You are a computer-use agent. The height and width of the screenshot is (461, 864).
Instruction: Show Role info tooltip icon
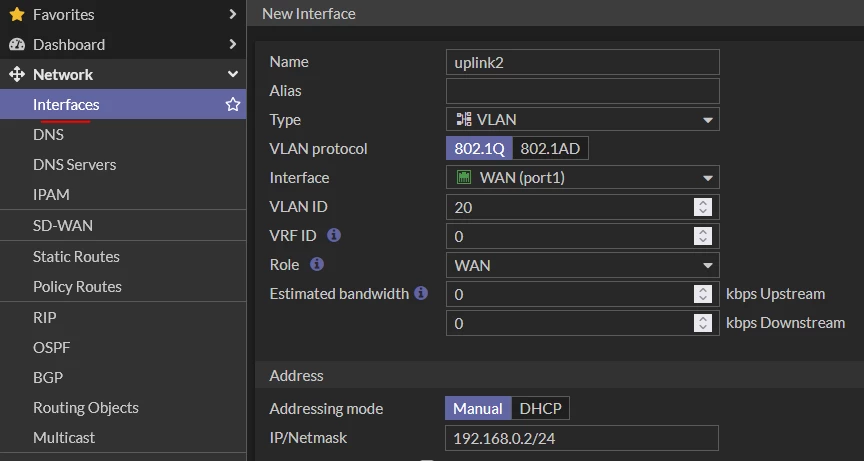coord(316,264)
